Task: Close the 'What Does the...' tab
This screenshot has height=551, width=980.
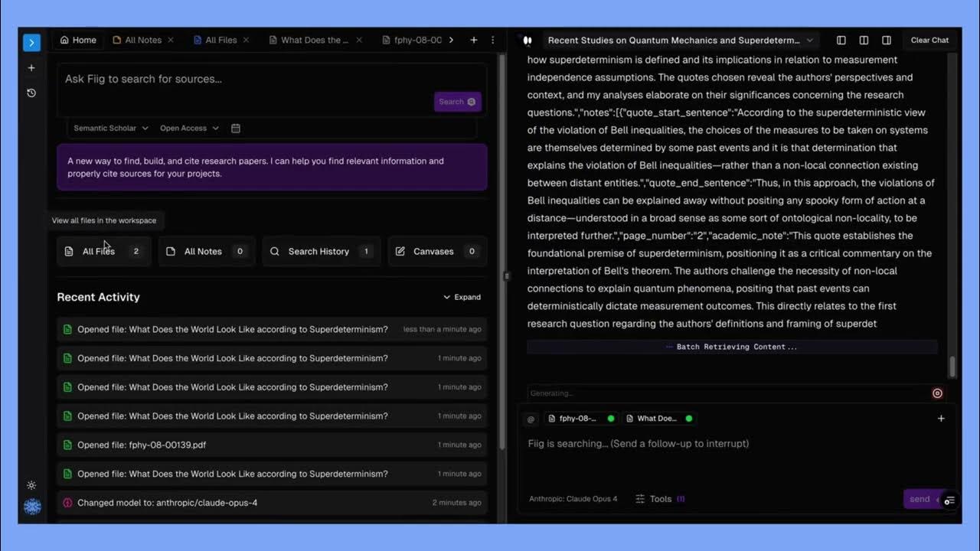Action: [x=358, y=40]
